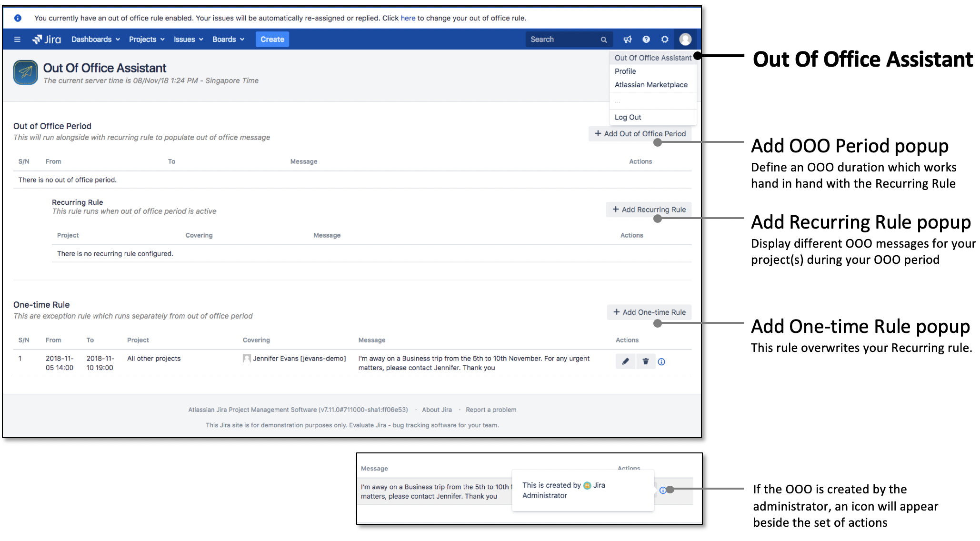Open the feedback megaphone icon

tap(628, 40)
